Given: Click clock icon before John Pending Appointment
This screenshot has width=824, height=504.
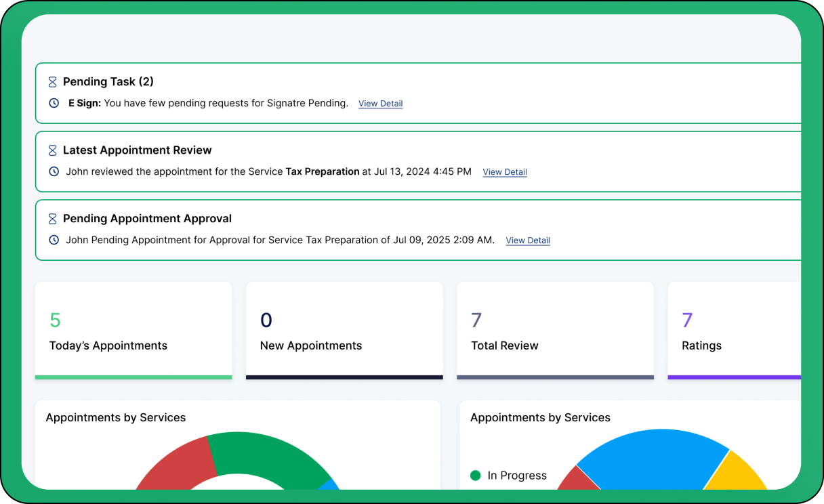Looking at the screenshot, I should [54, 240].
